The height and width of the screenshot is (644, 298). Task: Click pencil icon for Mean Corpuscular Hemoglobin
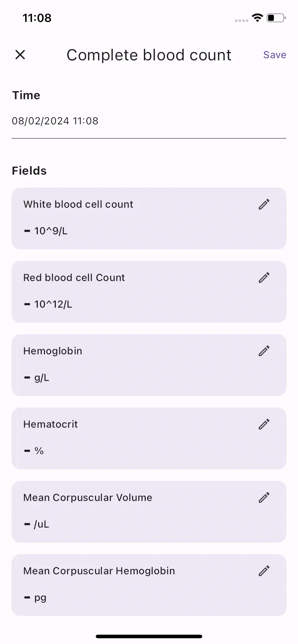[264, 571]
